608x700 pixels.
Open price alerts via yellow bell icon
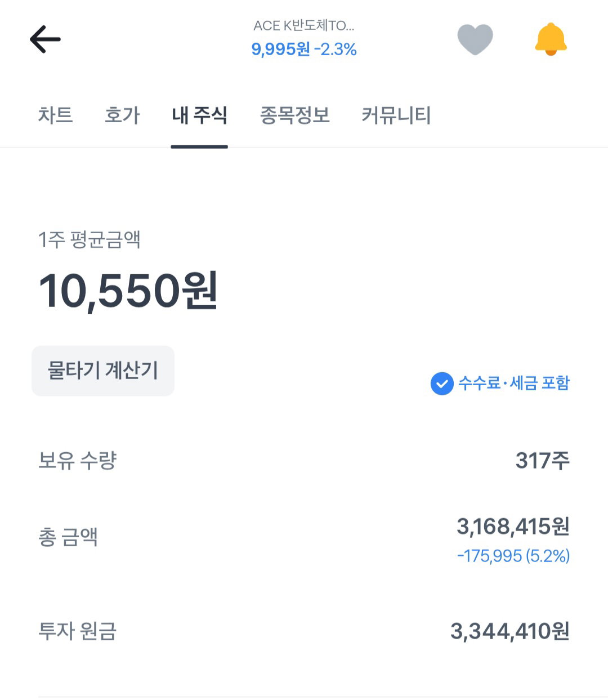pos(551,39)
